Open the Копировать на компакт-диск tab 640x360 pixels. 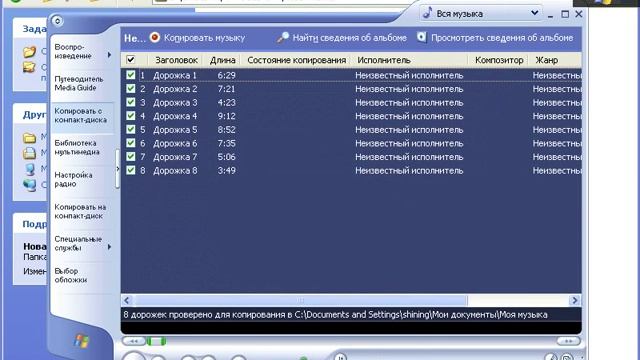coord(82,211)
